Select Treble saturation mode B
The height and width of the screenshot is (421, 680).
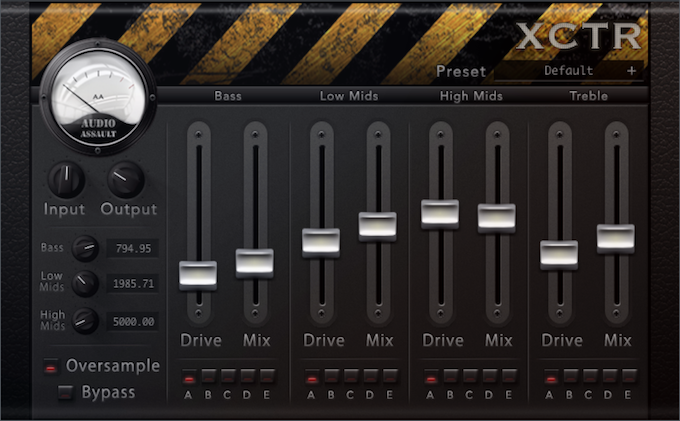570,376
